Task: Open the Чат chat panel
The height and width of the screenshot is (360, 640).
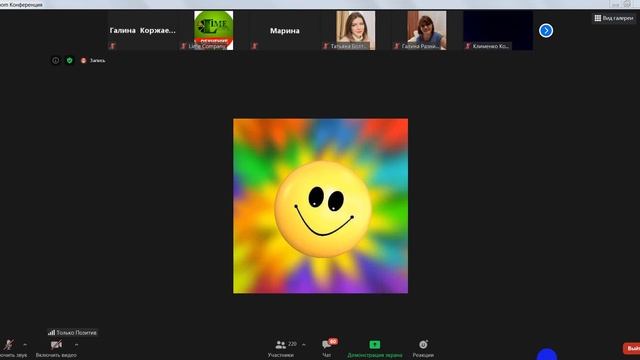Action: pyautogui.click(x=327, y=349)
